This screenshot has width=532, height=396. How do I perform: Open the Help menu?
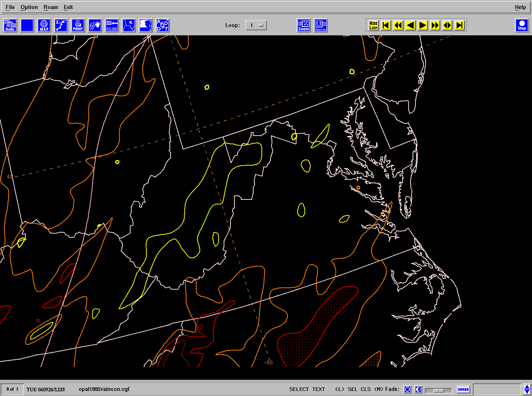(x=520, y=7)
